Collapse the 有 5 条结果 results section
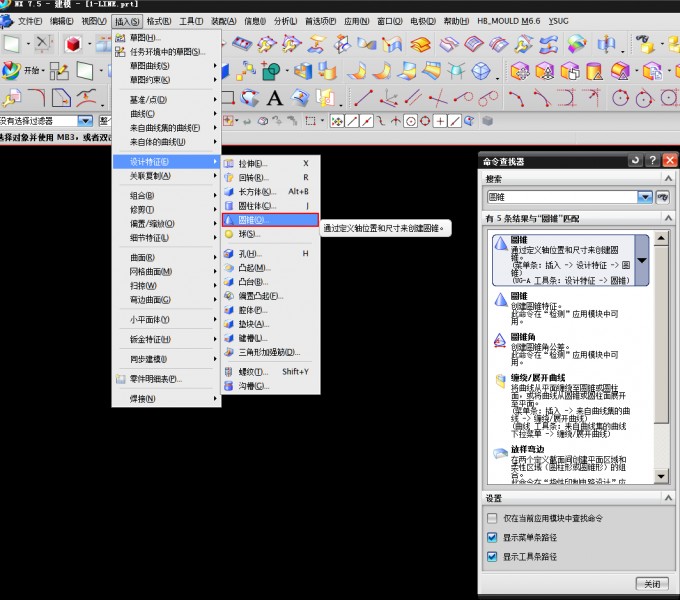This screenshot has height=600, width=680. click(x=668, y=218)
